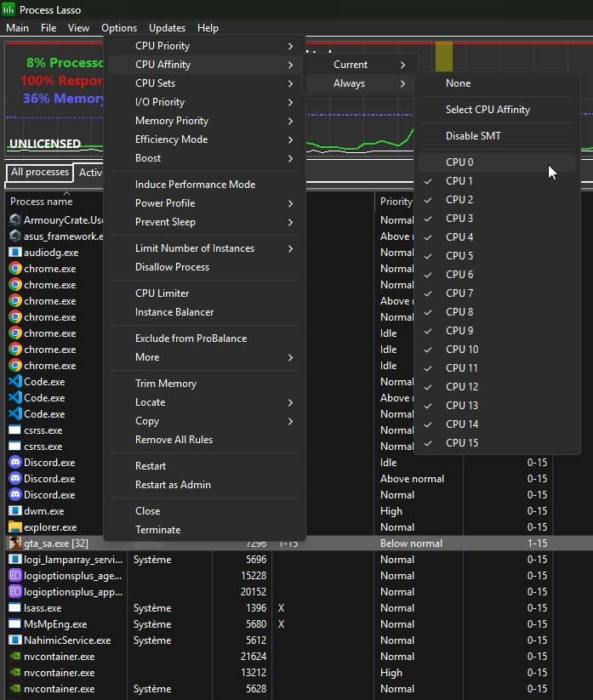Open the Updates menu
This screenshot has width=593, height=700.
(167, 28)
